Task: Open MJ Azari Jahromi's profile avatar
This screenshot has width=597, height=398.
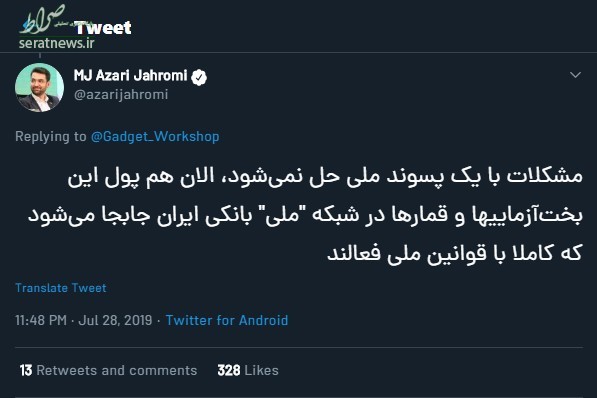Action: pos(39,88)
